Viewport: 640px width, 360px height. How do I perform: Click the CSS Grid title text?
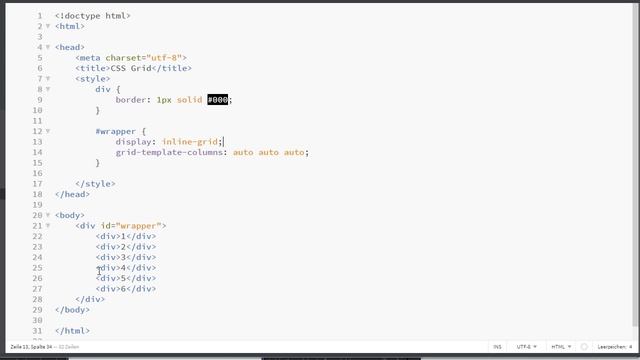[131, 68]
